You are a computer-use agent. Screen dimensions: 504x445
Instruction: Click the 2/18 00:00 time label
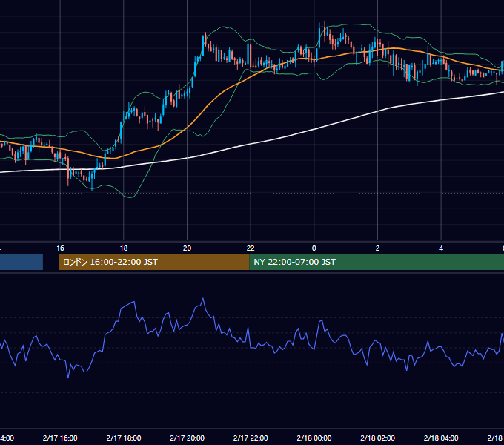click(x=314, y=438)
